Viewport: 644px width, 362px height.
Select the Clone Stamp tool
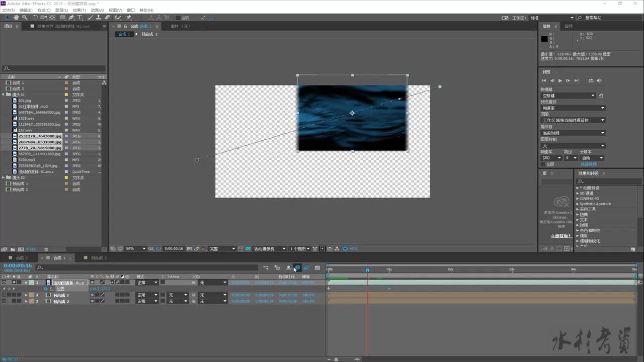point(99,18)
